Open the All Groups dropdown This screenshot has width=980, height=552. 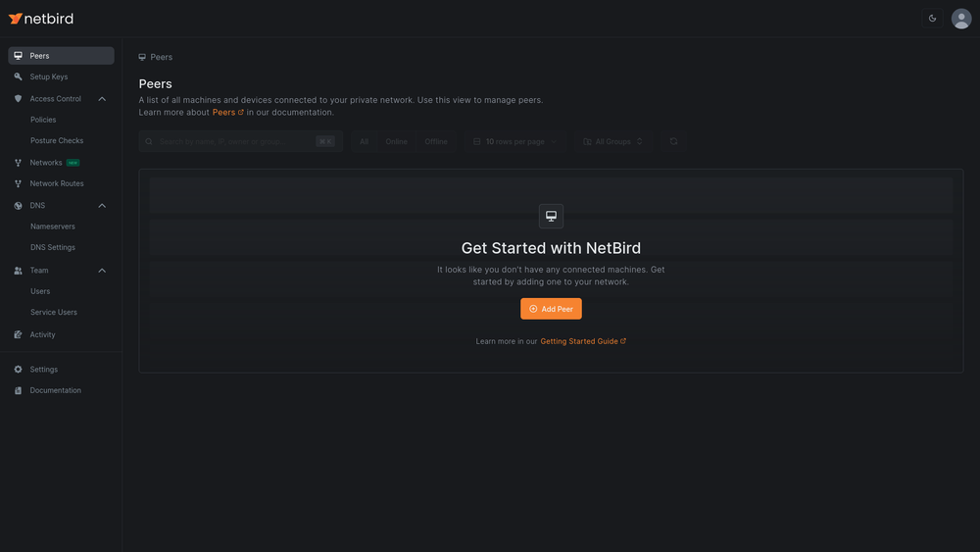point(612,141)
